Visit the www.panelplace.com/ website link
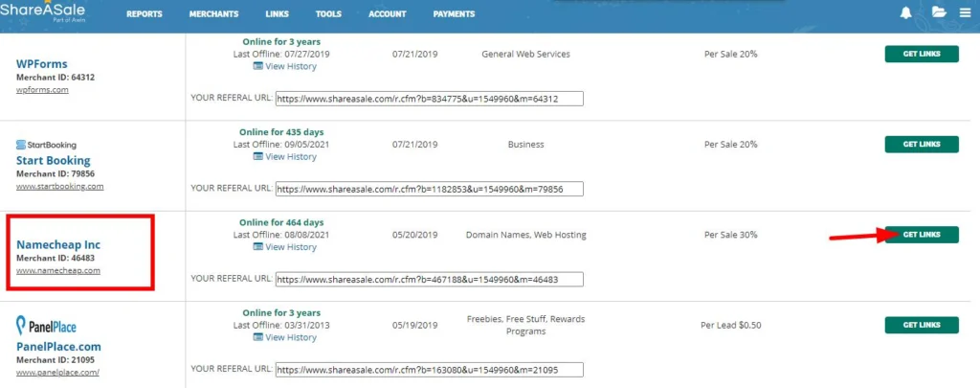This screenshot has width=980, height=388. point(57,372)
